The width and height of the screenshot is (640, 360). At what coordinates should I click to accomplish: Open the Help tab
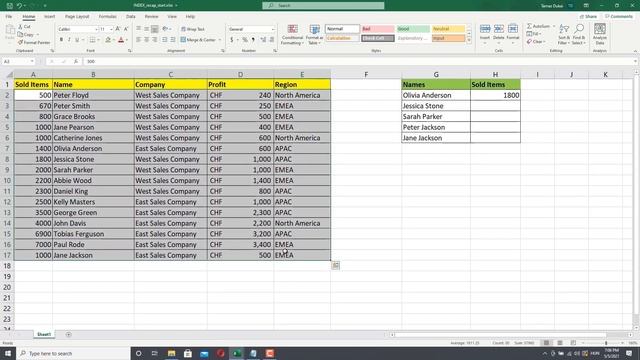[x=190, y=16]
